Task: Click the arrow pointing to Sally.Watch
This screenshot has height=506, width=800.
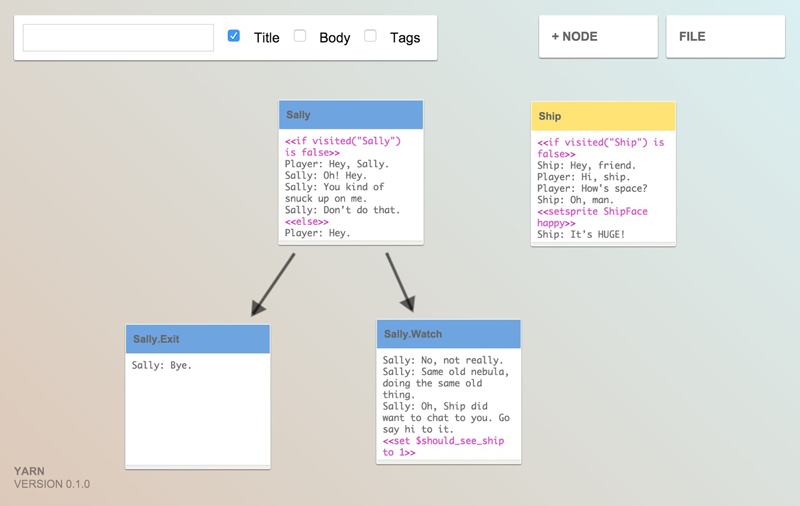Action: point(400,282)
